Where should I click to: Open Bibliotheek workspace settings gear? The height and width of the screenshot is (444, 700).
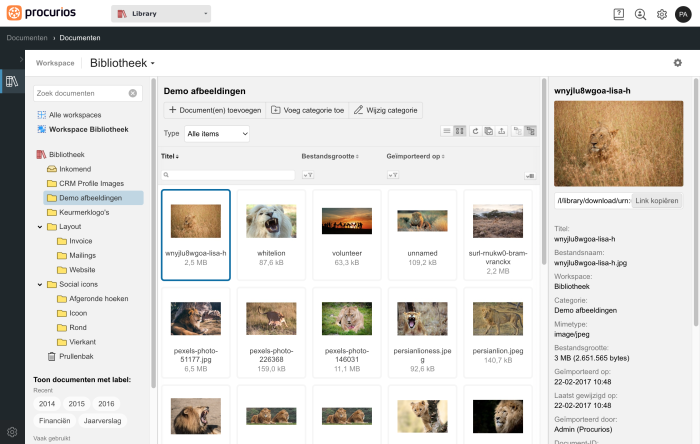(677, 63)
